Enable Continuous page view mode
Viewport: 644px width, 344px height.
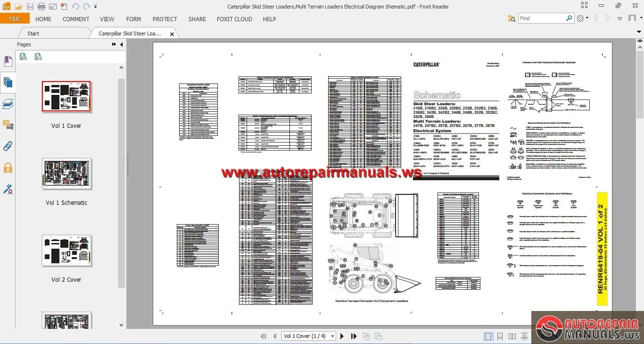(x=501, y=336)
